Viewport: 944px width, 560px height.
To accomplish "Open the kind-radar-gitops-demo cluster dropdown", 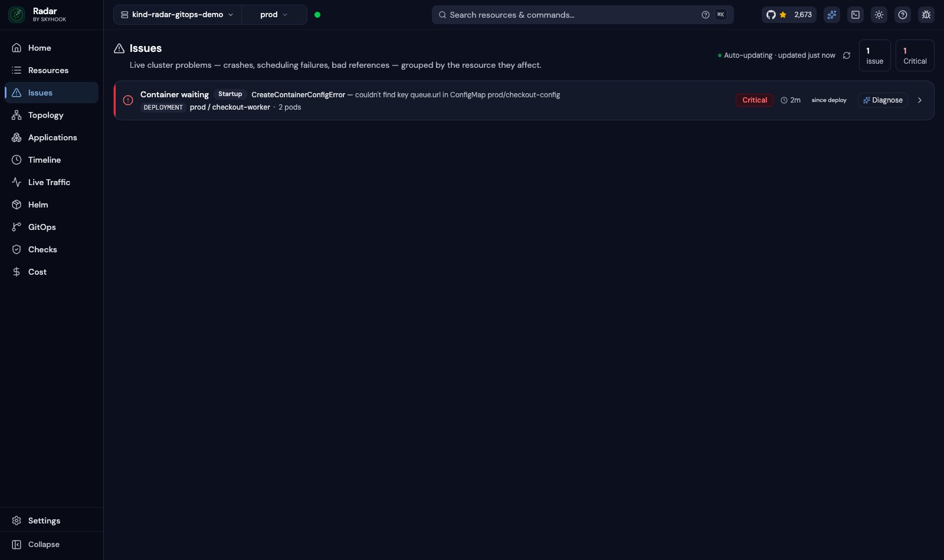I will coord(178,15).
